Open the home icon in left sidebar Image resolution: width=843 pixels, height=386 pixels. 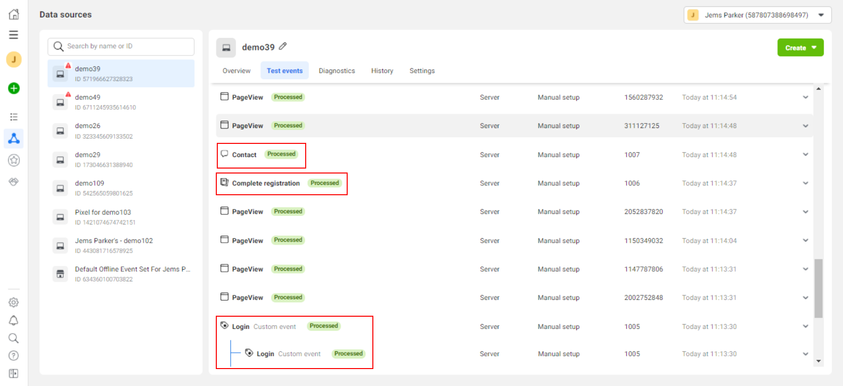(14, 15)
